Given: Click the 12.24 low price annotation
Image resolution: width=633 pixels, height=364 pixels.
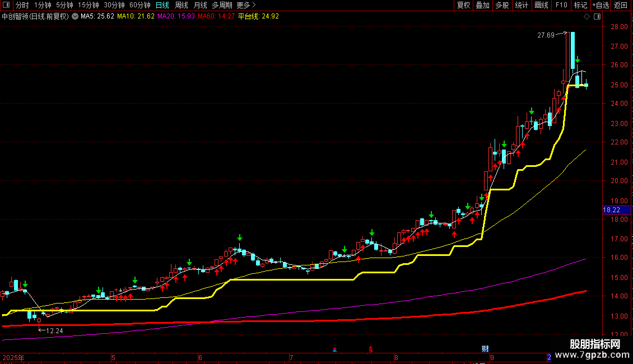Looking at the screenshot, I should (54, 331).
